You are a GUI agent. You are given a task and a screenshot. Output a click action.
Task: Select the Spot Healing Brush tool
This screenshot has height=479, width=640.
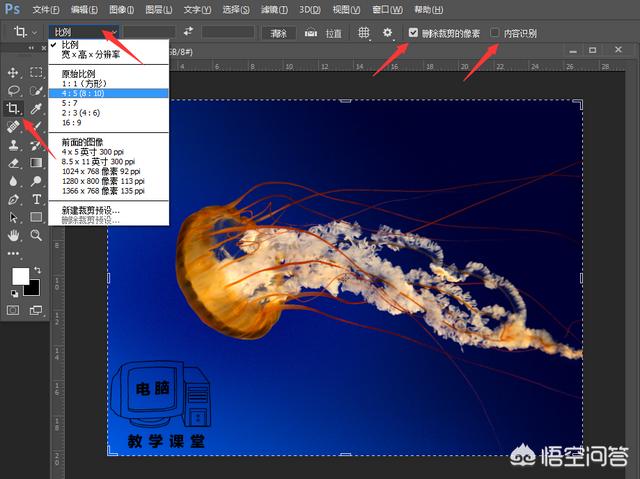(13, 126)
